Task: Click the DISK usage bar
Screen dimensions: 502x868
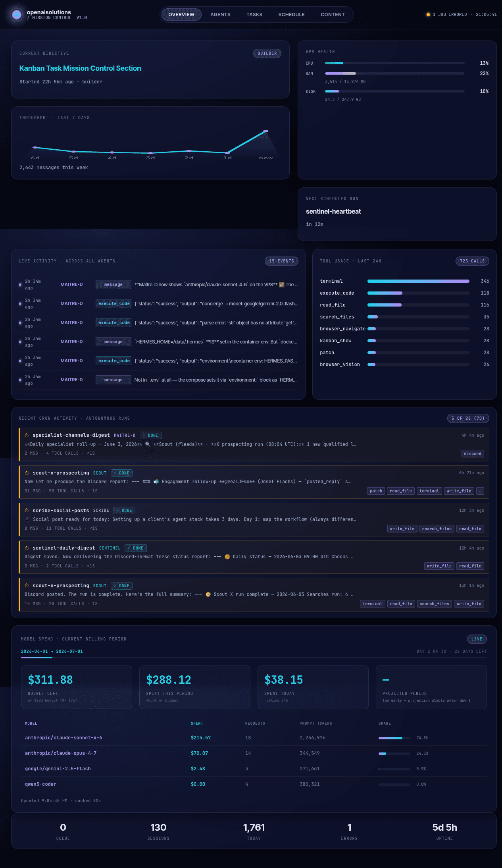Action: [394, 91]
